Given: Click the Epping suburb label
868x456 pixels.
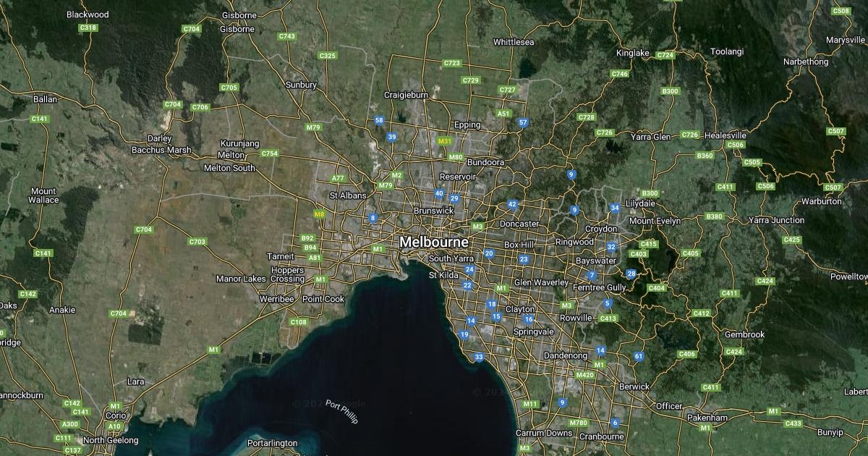Looking at the screenshot, I should tap(467, 125).
